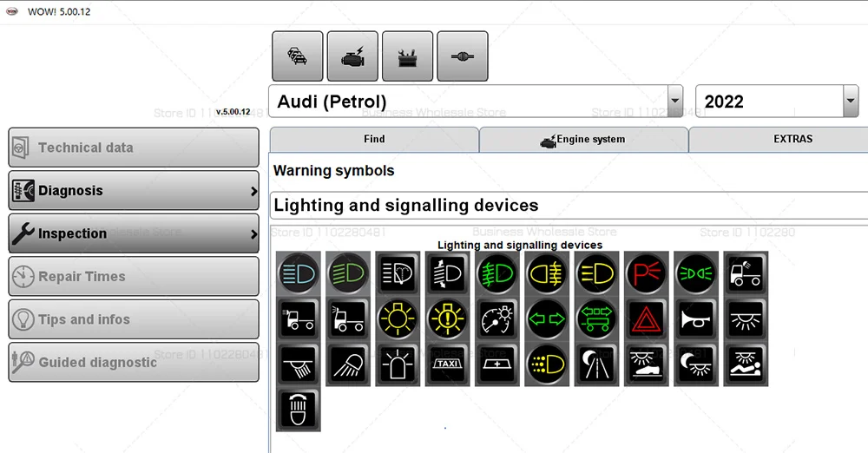Open the Tips and infos section
The width and height of the screenshot is (868, 453).
(134, 319)
